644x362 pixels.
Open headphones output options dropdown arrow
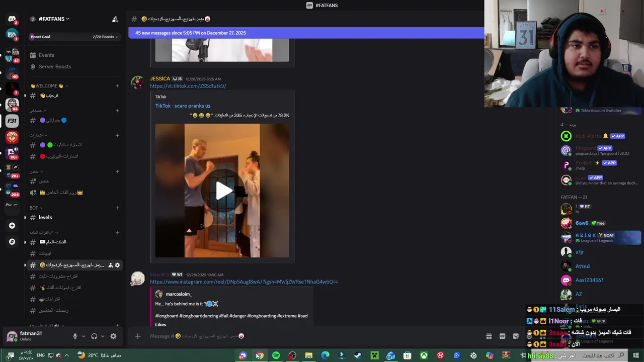coord(103,336)
